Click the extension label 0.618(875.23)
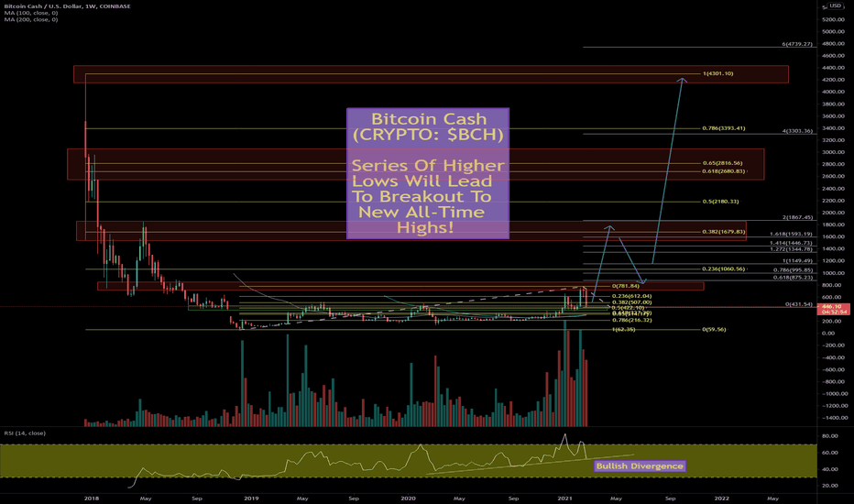Image resolution: width=854 pixels, height=504 pixels. point(793,278)
